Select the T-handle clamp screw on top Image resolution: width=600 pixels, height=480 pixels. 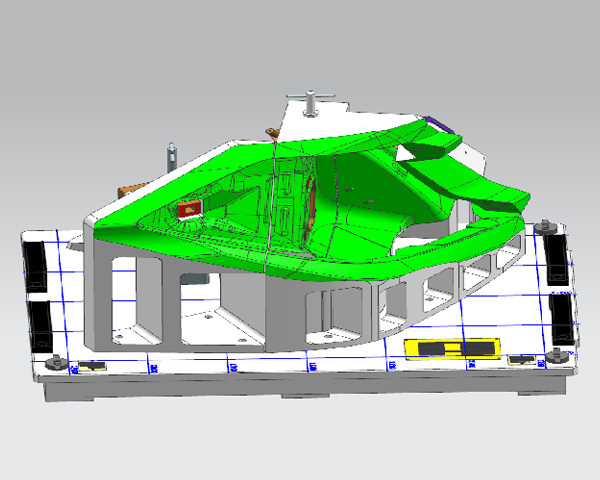(312, 99)
